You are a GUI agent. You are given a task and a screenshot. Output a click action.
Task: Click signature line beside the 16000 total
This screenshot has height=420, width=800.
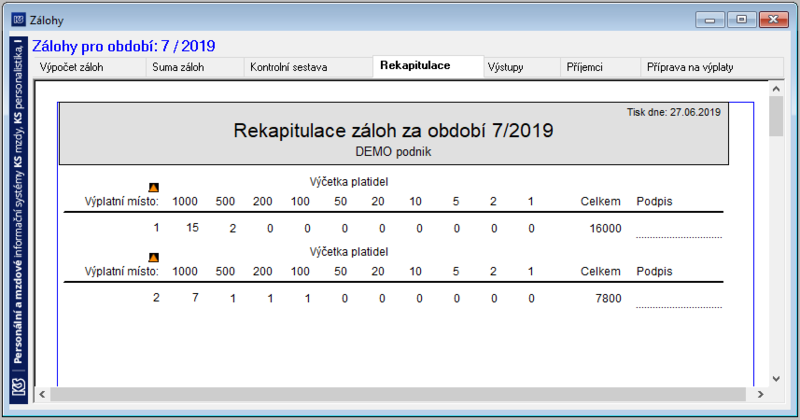[679, 237]
